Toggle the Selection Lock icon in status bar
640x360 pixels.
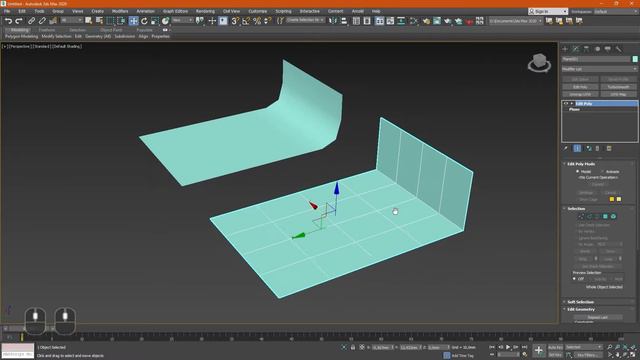pyautogui.click(x=353, y=347)
